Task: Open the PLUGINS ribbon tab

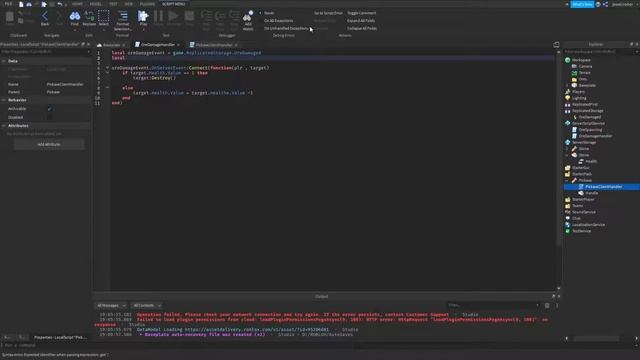Action: click(x=147, y=4)
